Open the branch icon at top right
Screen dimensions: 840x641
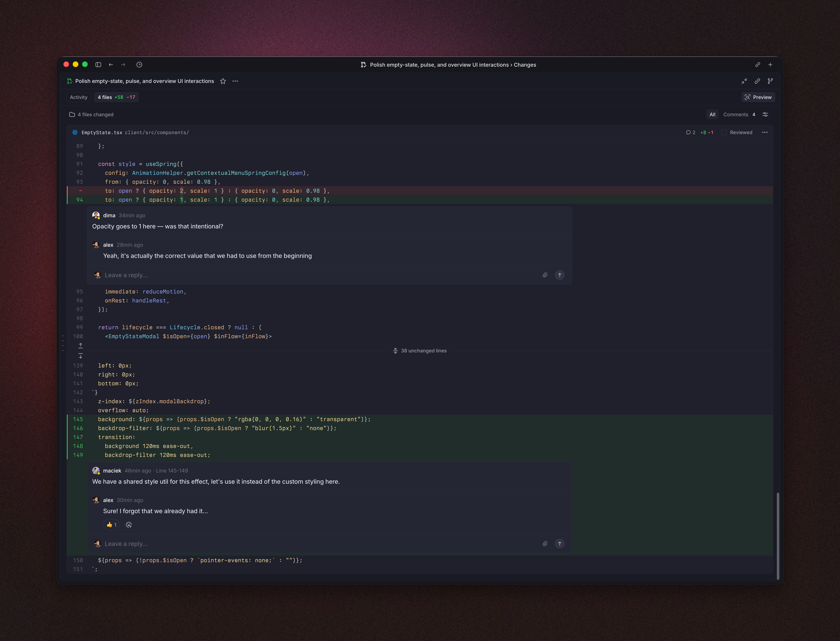point(770,81)
